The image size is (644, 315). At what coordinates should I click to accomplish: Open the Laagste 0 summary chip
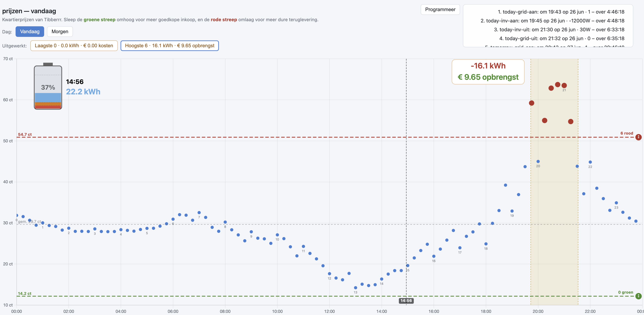coord(74,46)
